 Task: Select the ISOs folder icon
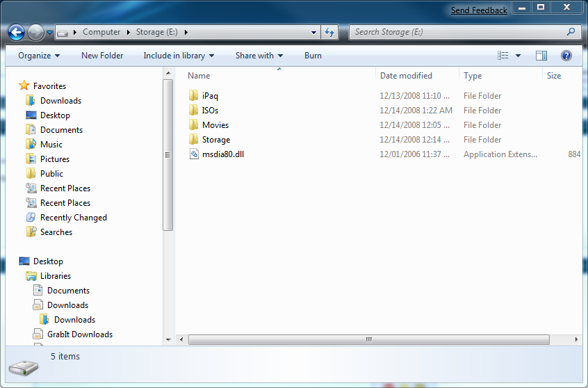coord(193,111)
